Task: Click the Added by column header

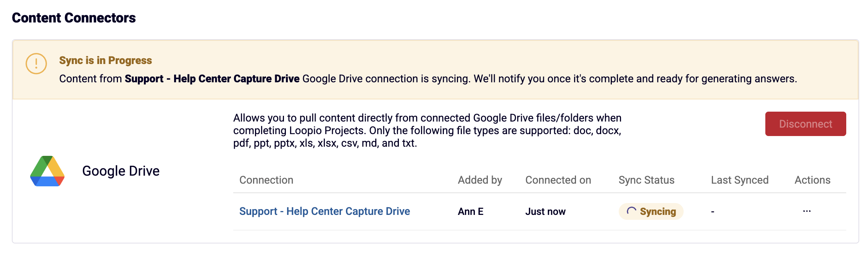Action: 480,180
